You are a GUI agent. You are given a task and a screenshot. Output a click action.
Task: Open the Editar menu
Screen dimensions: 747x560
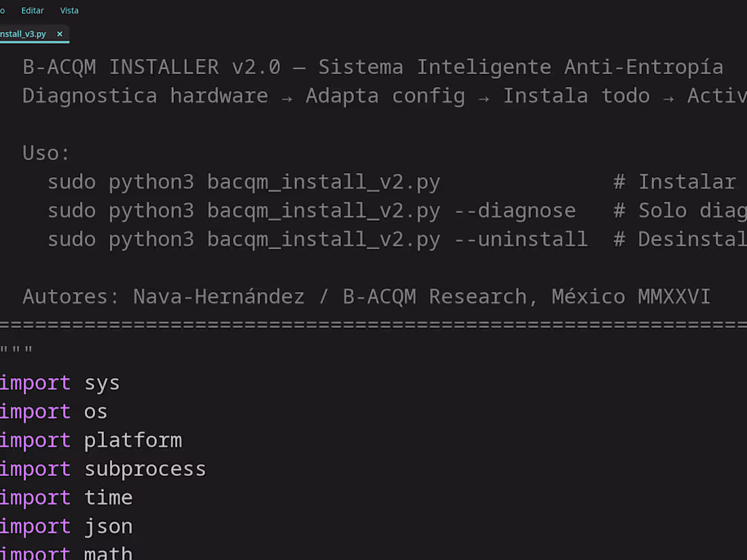(33, 10)
